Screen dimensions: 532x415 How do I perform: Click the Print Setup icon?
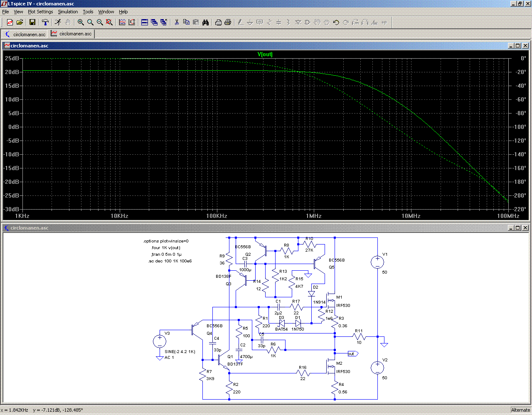click(x=218, y=22)
